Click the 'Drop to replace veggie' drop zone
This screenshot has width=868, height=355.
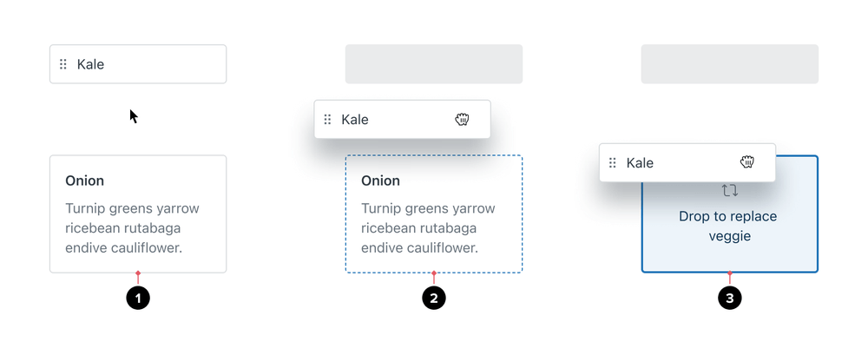click(730, 227)
